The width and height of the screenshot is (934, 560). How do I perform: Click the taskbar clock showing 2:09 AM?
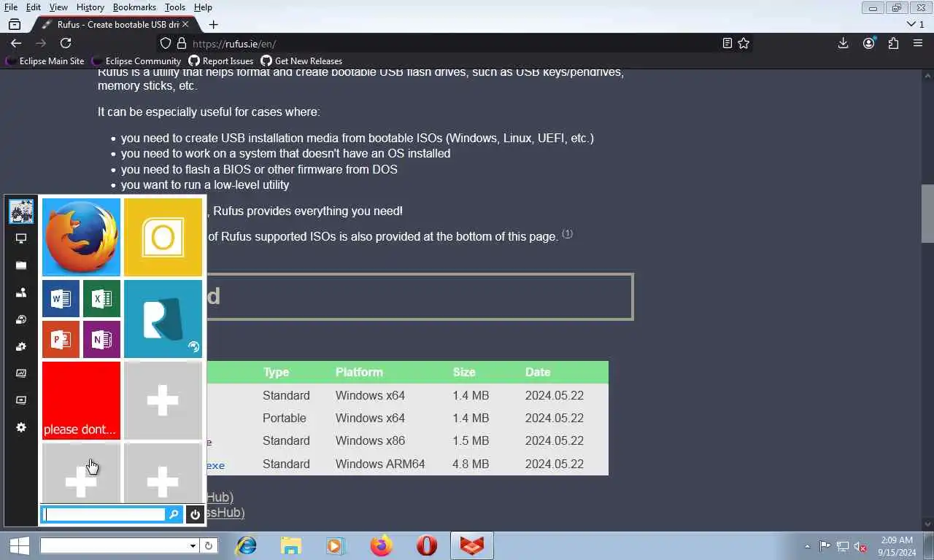(x=897, y=546)
